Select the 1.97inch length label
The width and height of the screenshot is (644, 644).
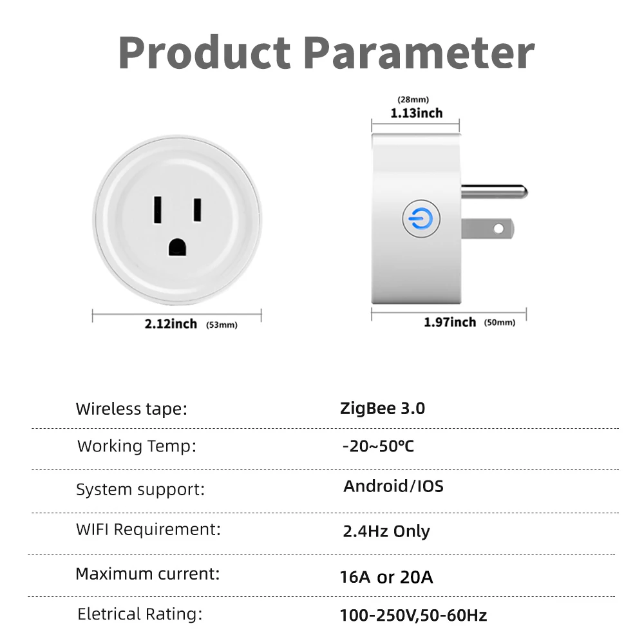point(450,322)
